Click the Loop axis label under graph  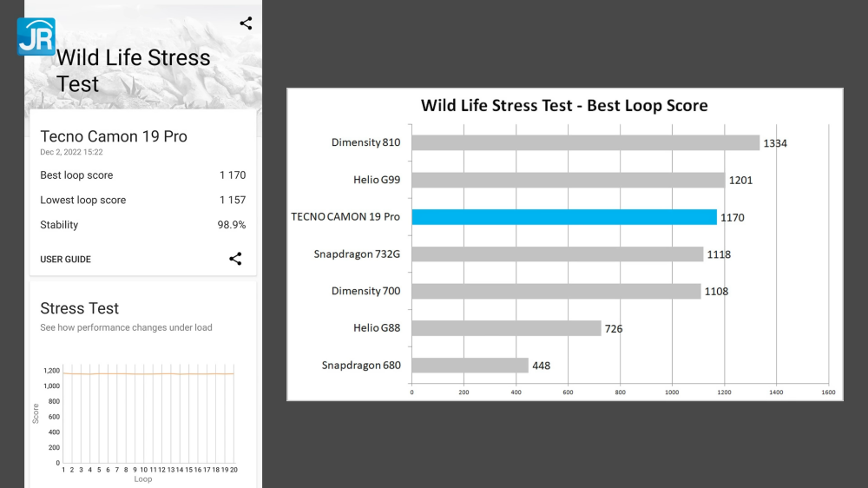click(143, 479)
